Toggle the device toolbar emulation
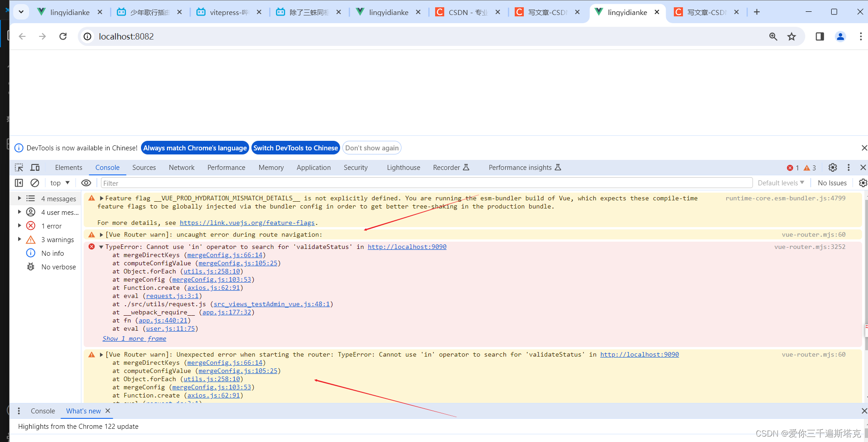The height and width of the screenshot is (442, 868). 35,168
